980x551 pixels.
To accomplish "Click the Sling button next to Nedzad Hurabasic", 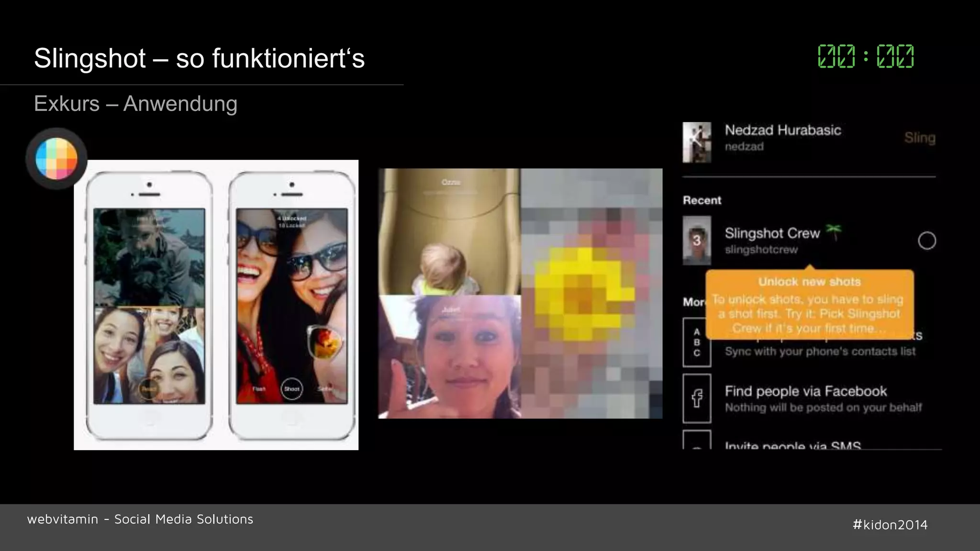I will (919, 138).
